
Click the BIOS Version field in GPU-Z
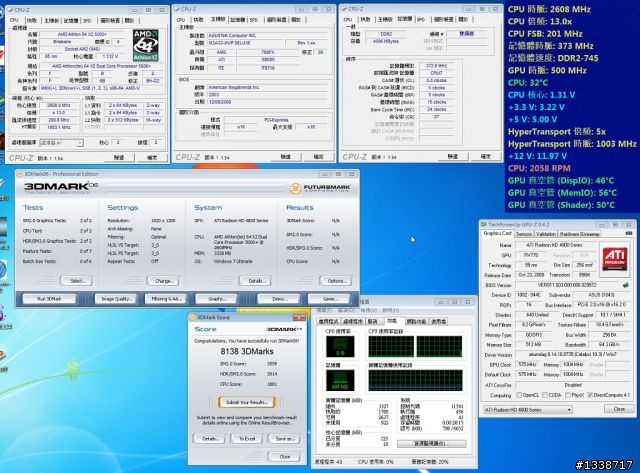pos(567,285)
